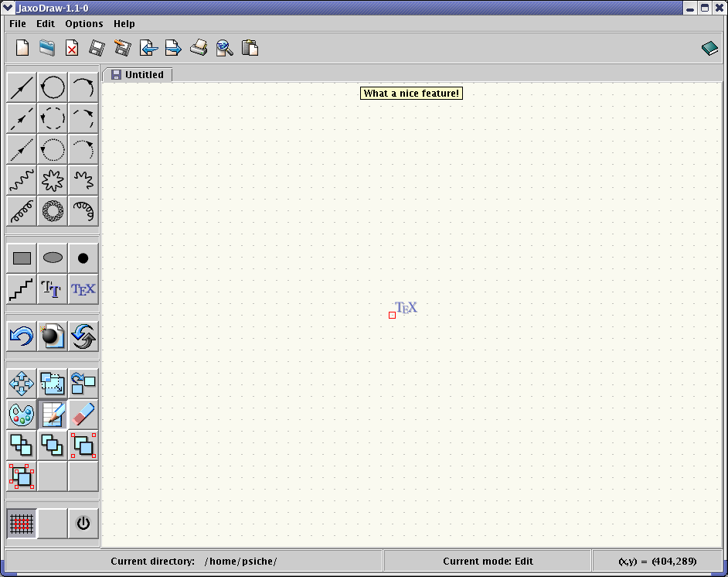Select the color palette tool
728x577 pixels.
tap(22, 415)
